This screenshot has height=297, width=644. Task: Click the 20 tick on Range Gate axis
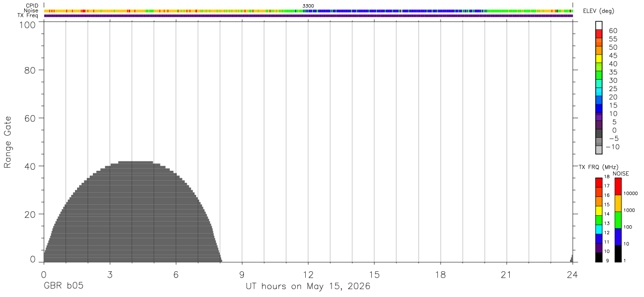click(x=29, y=214)
